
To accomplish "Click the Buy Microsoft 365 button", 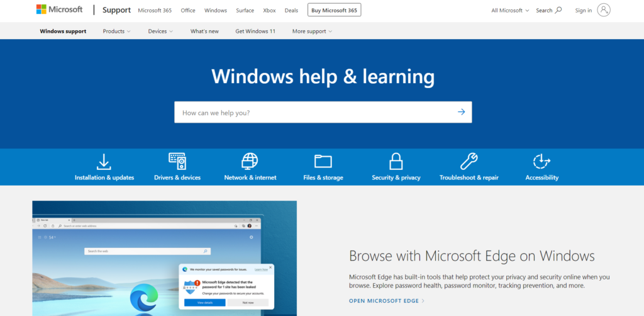I will pyautogui.click(x=334, y=10).
